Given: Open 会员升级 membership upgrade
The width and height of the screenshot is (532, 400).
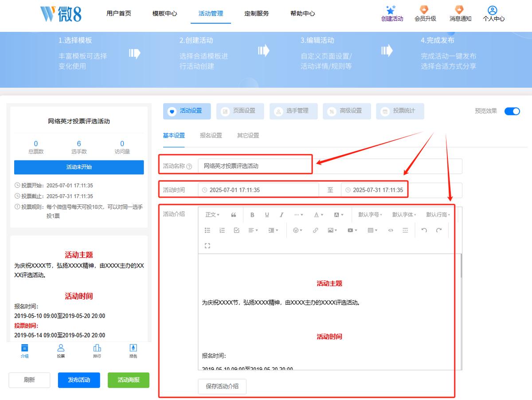Looking at the screenshot, I should click(x=425, y=14).
